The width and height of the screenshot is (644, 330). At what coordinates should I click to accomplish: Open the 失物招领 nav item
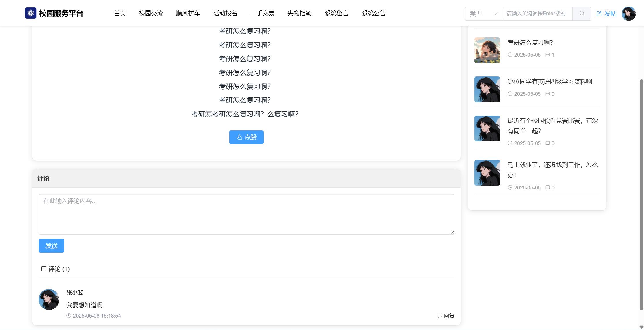click(x=299, y=13)
